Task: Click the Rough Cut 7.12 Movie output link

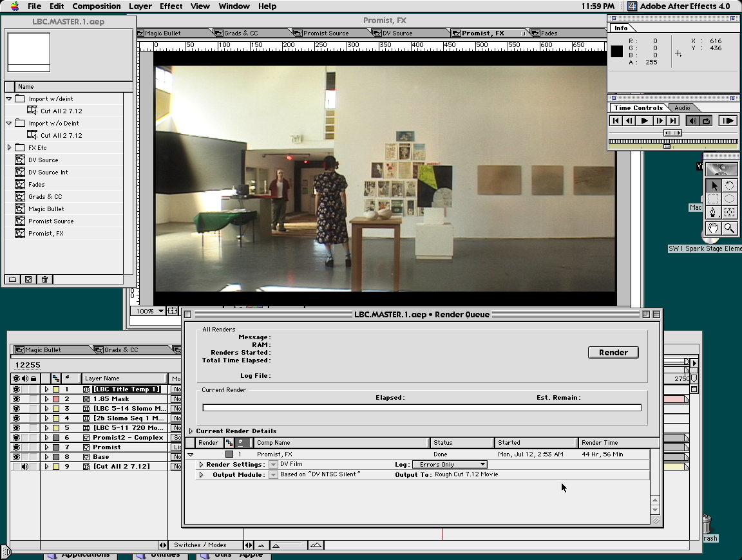Action: [466, 474]
